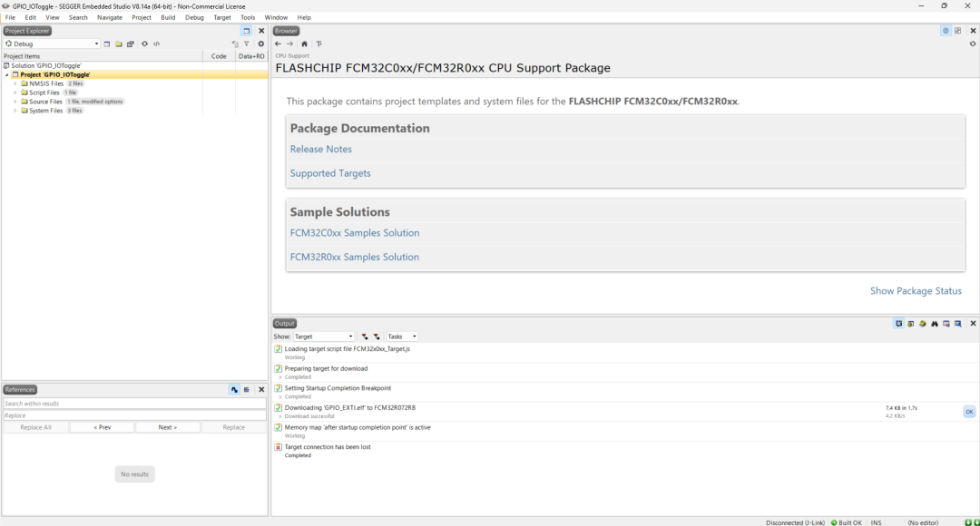
Task: Toggle the Project Explorer window layout icon
Action: (x=247, y=31)
